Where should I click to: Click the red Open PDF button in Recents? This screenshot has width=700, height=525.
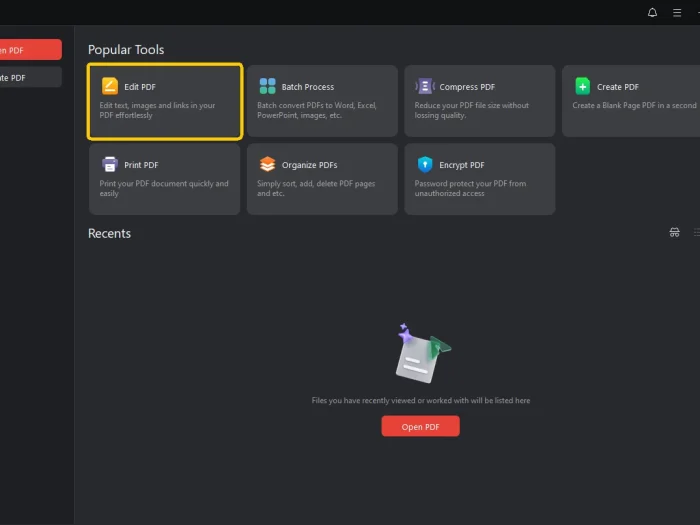tap(420, 426)
